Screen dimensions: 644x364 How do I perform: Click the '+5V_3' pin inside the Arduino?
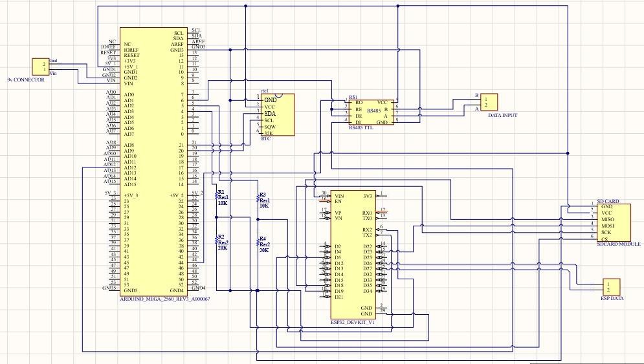click(131, 196)
